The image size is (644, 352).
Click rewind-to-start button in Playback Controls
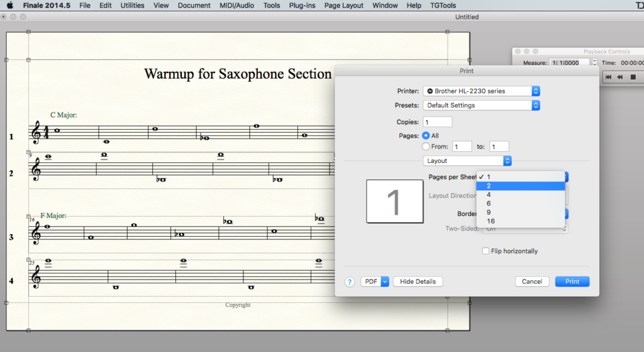pyautogui.click(x=609, y=77)
